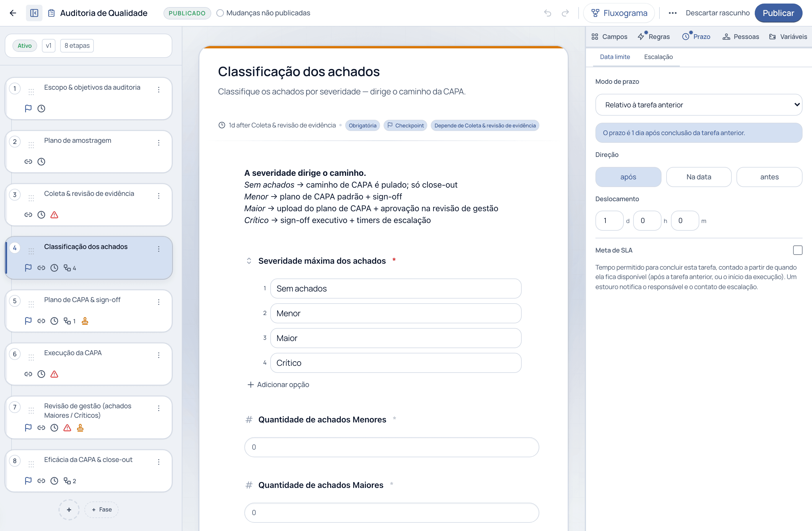Edit the 'Maior' option field

coord(396,338)
